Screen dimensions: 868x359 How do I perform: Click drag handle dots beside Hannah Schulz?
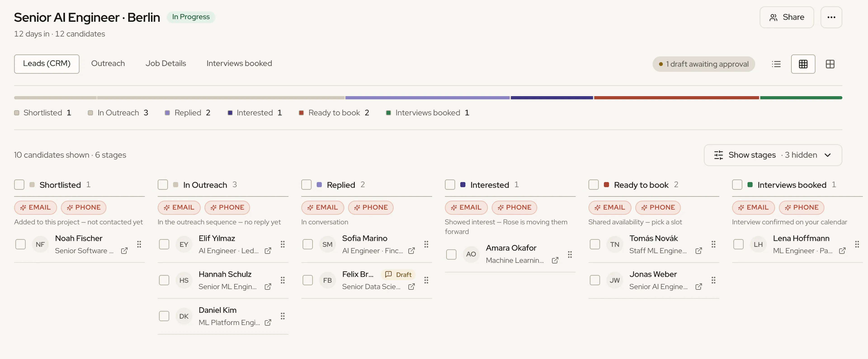click(282, 280)
